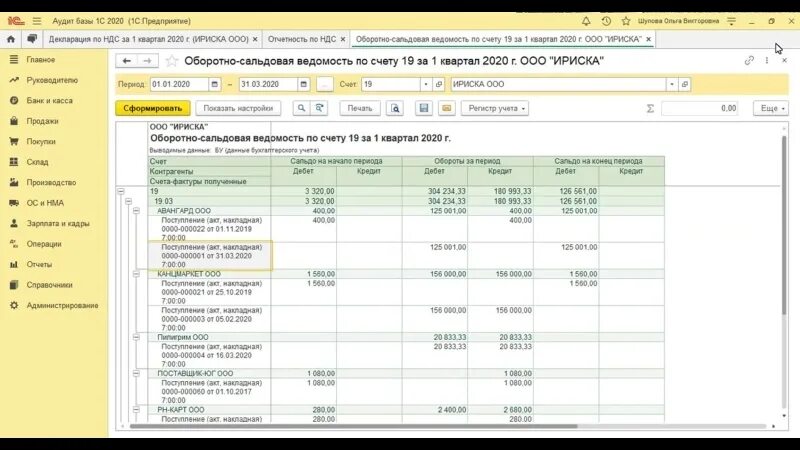Send report by email icon
The width and height of the screenshot is (800, 450).
point(446,108)
